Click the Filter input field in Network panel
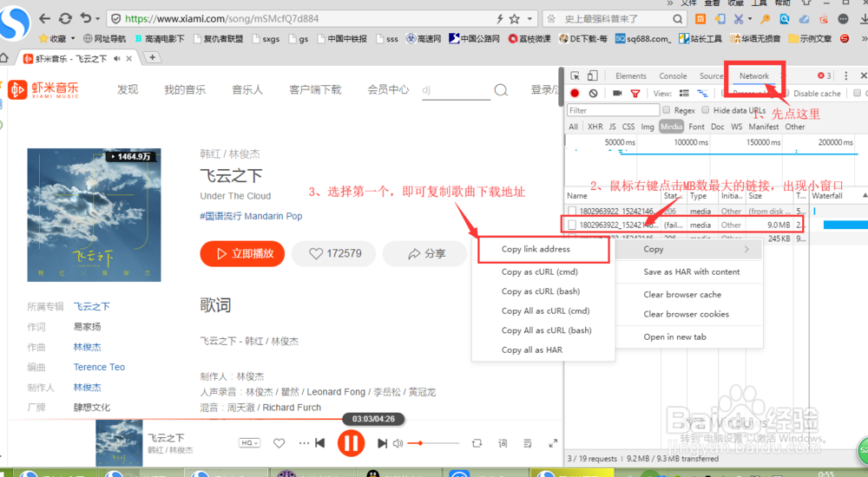 [613, 110]
